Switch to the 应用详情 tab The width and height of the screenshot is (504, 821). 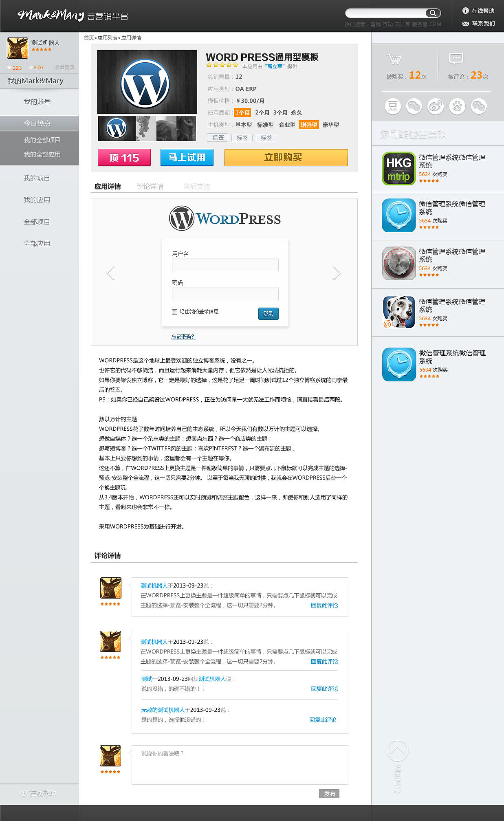point(108,186)
